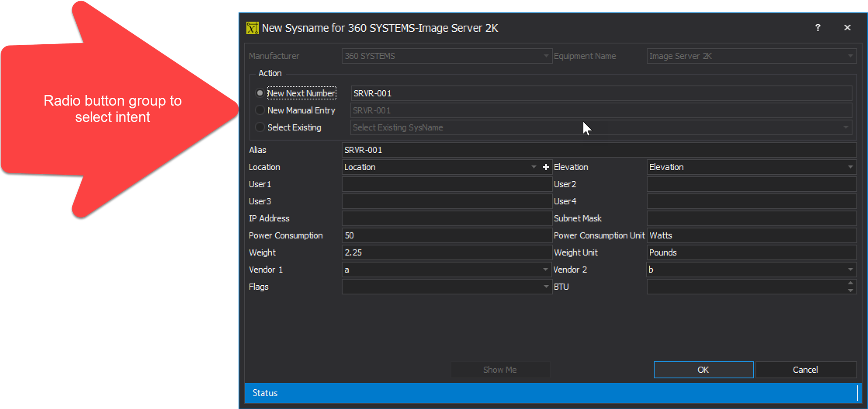The width and height of the screenshot is (868, 409).
Task: Click the Power Consumption label
Action: point(286,236)
